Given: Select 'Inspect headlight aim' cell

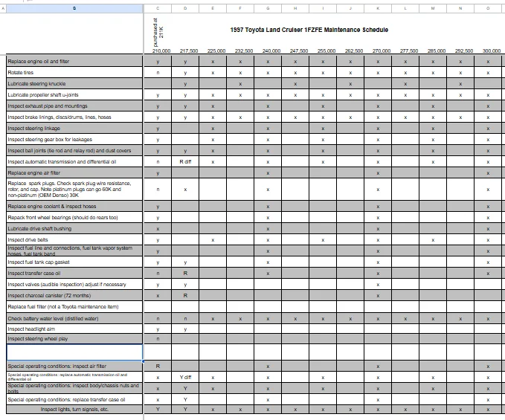Looking at the screenshot, I should click(x=74, y=329).
